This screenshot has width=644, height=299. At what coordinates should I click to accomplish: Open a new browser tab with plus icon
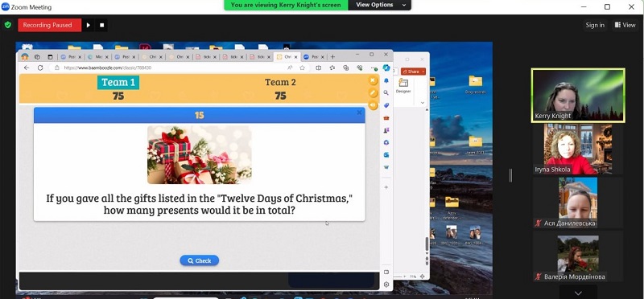click(x=333, y=56)
